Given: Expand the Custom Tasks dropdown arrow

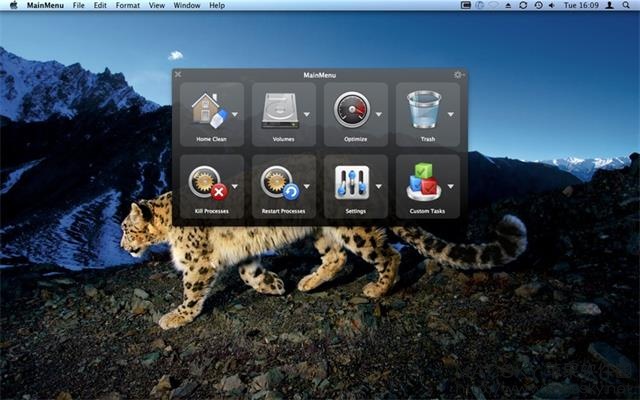Looking at the screenshot, I should point(451,187).
